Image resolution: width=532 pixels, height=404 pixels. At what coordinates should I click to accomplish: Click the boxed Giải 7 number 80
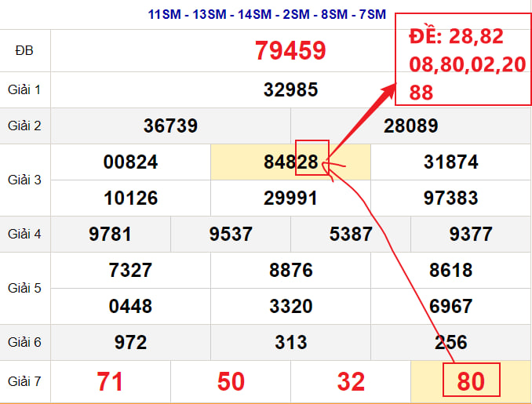tap(472, 380)
